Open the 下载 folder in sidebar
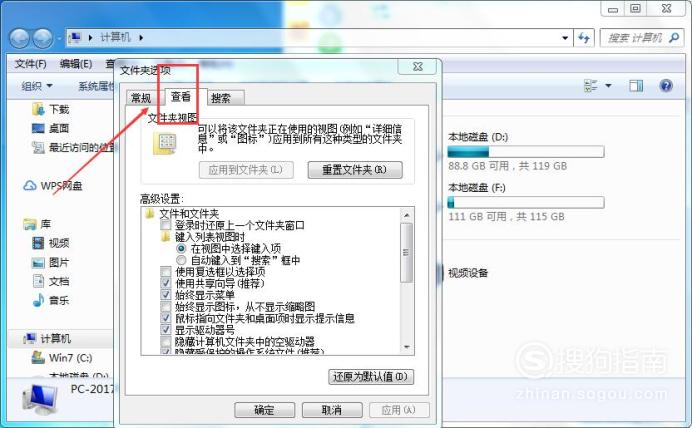 tap(51, 109)
